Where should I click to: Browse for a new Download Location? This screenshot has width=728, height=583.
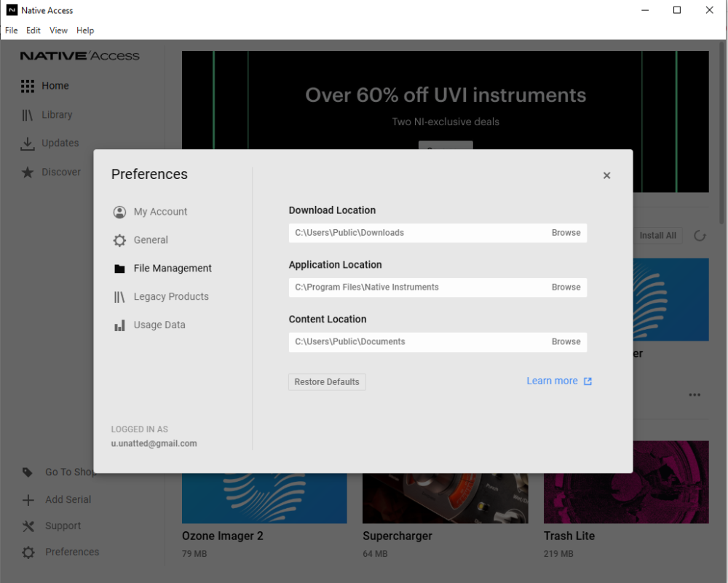point(566,233)
